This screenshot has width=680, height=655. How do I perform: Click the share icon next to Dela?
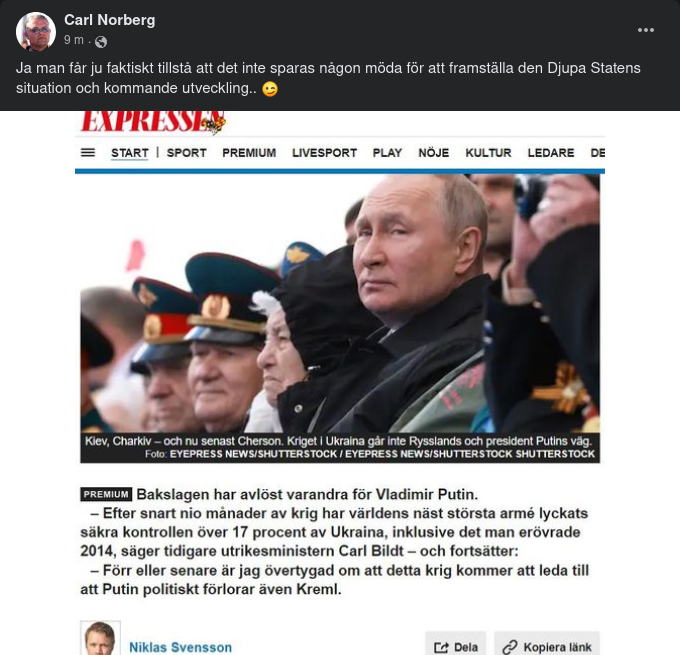[x=441, y=648]
